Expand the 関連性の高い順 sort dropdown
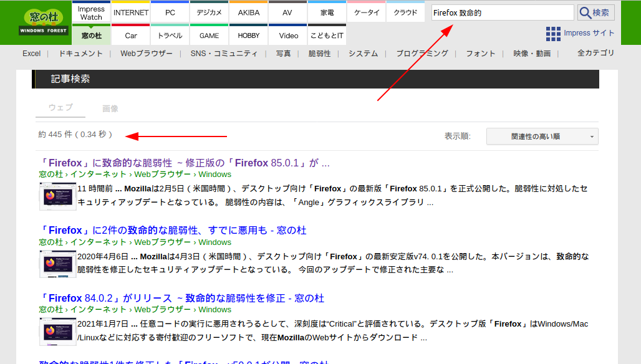Viewport: 641px width, 364px height. [x=542, y=136]
